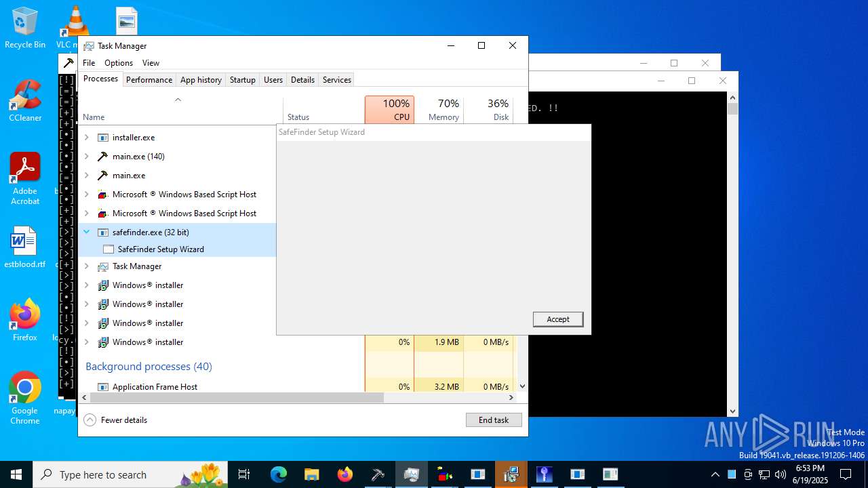This screenshot has height=488, width=868.
Task: Open the File menu in Task Manager
Action: pyautogui.click(x=89, y=63)
